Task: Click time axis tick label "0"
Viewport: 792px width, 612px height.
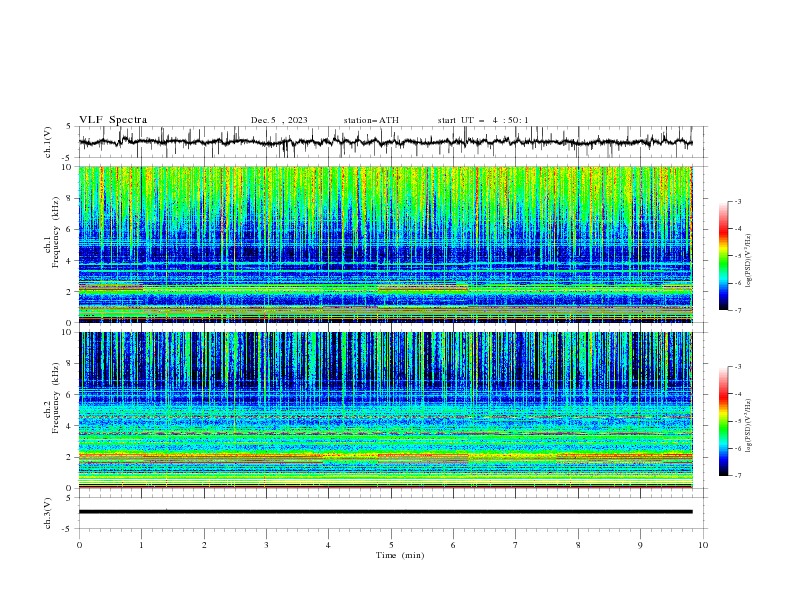Action: click(x=79, y=545)
